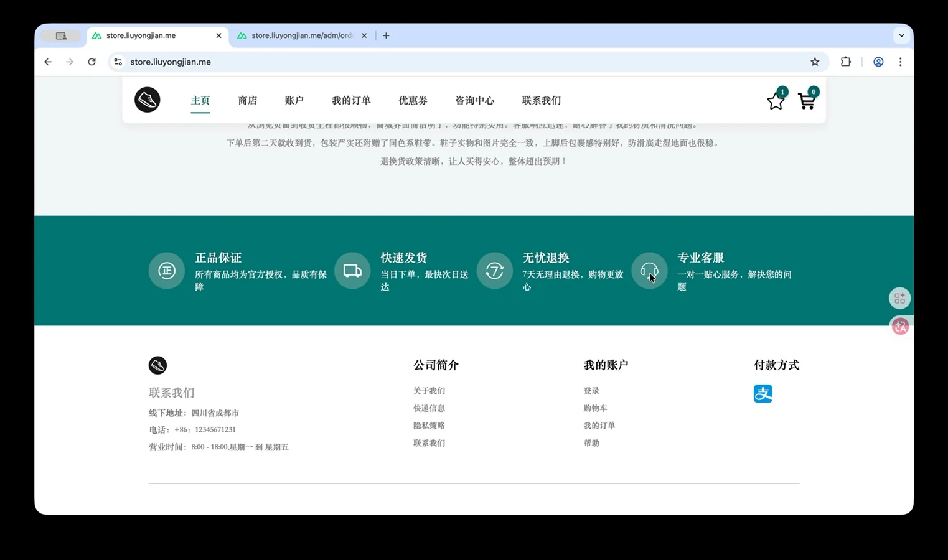Open 我的订单 in the navigation
The image size is (948, 560).
[351, 100]
